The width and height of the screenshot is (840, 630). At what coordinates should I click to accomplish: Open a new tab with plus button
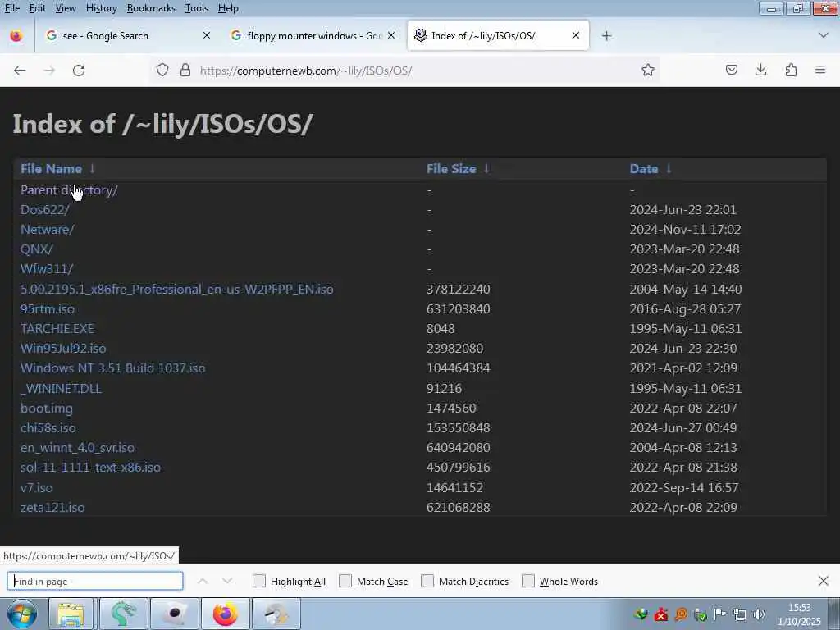(606, 36)
